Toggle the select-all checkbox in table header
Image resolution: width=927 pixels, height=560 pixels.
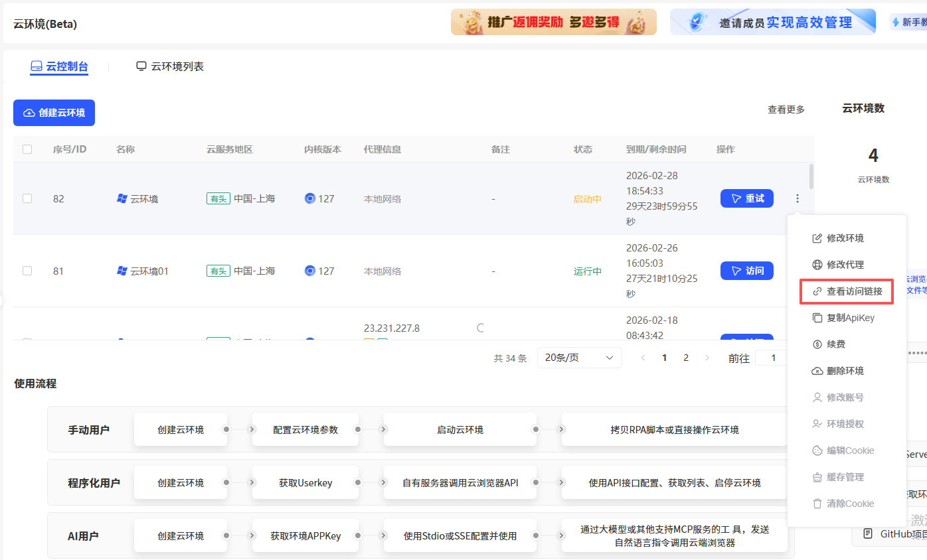point(27,149)
